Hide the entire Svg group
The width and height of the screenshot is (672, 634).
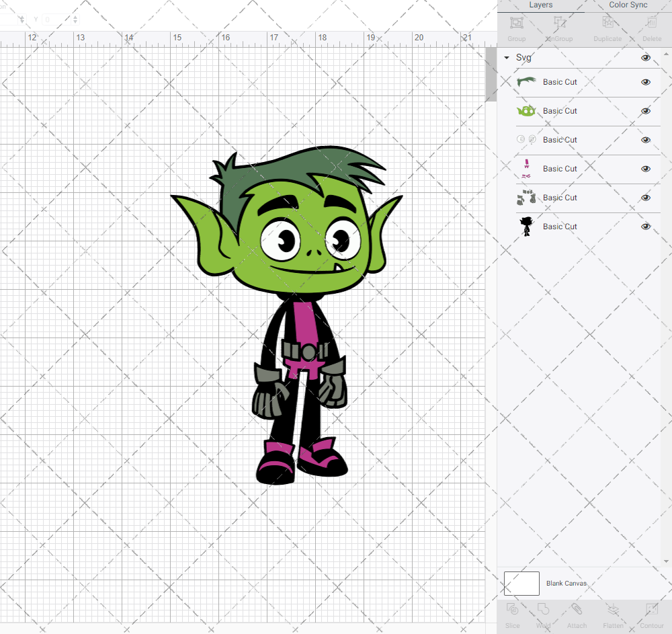[646, 58]
